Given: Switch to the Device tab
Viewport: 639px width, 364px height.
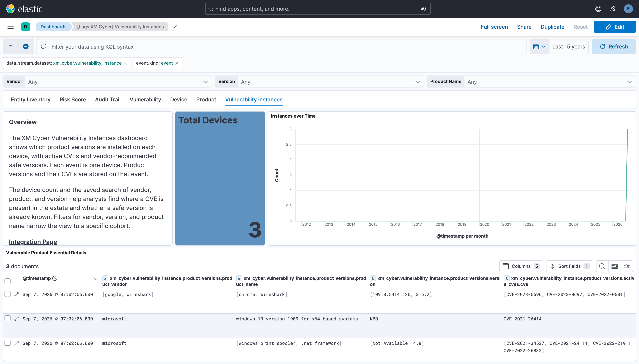Looking at the screenshot, I should pos(179,100).
